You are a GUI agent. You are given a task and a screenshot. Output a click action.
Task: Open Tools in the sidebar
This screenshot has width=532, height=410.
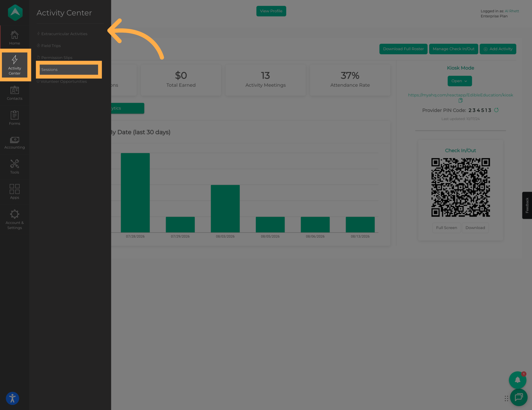point(15,167)
